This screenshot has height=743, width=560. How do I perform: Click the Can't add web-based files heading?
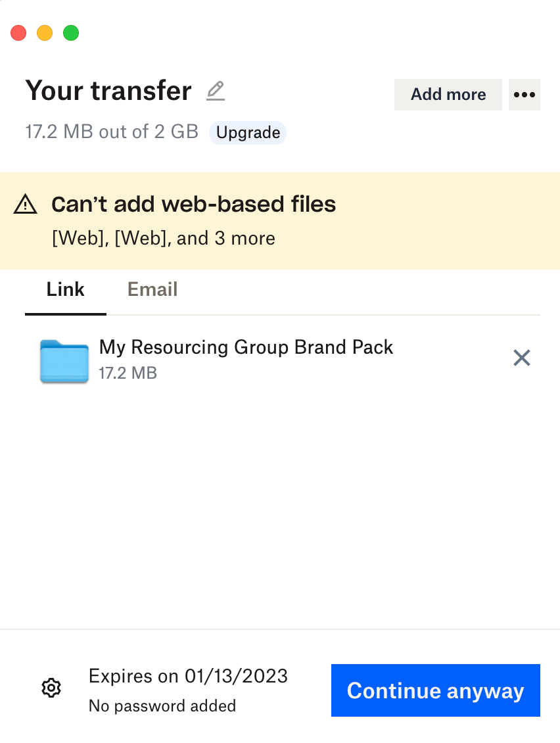[x=193, y=204]
